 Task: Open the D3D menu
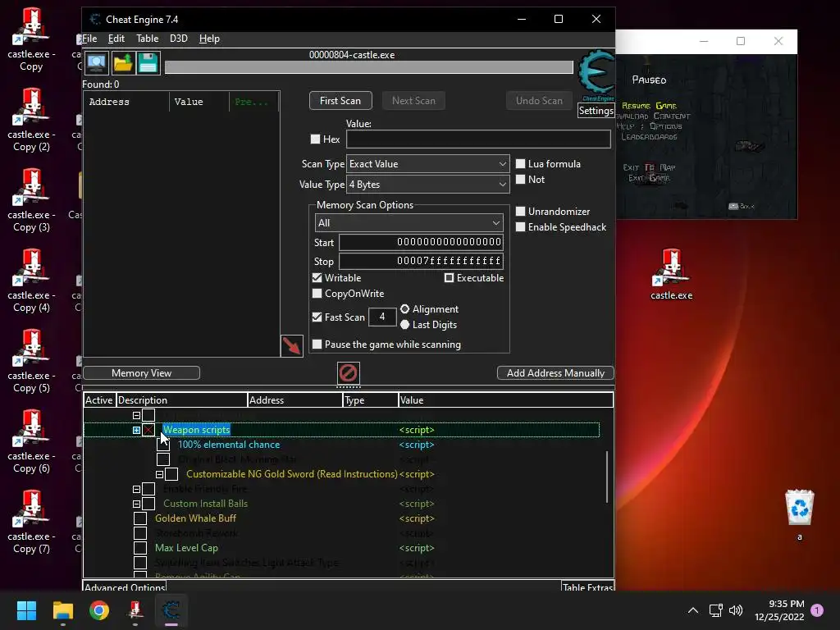pos(178,39)
